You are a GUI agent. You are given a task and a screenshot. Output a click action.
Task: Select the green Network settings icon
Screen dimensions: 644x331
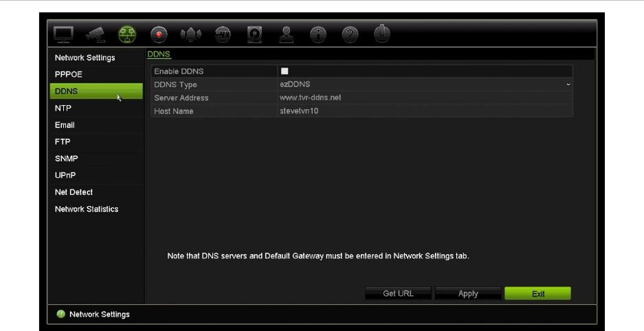(x=127, y=34)
